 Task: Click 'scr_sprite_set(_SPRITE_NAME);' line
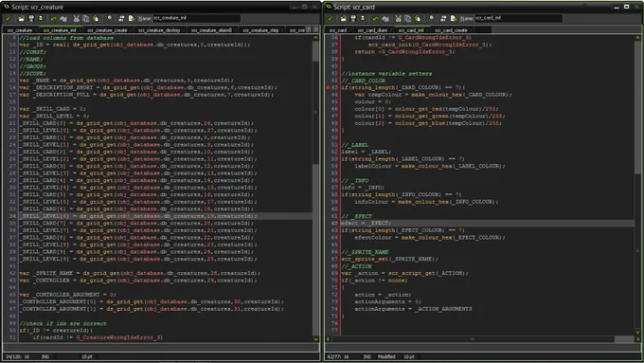(390, 259)
